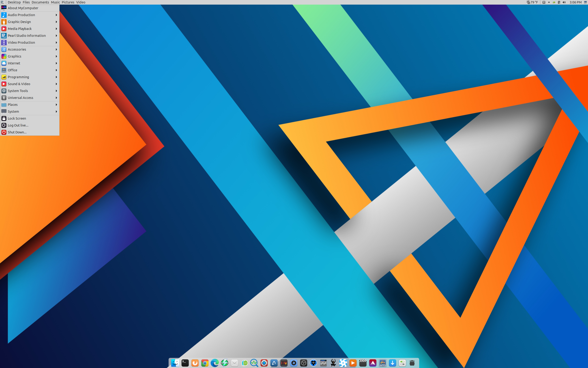Open the Pictures shortcut in top panel
The image size is (588, 368).
pyautogui.click(x=68, y=2)
